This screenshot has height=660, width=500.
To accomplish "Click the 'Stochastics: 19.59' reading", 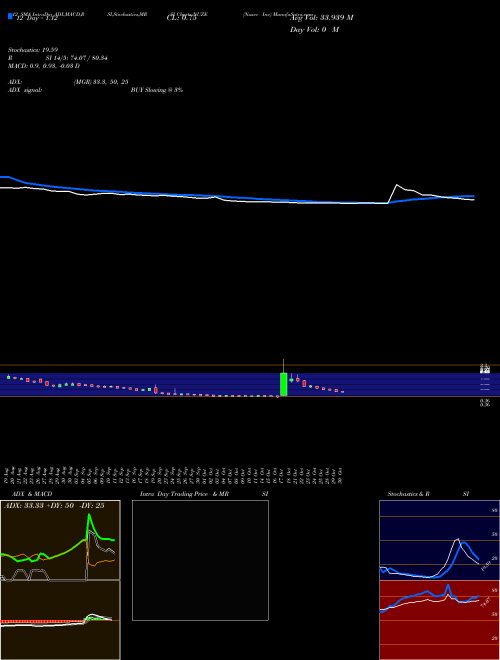I will [x=33, y=50].
